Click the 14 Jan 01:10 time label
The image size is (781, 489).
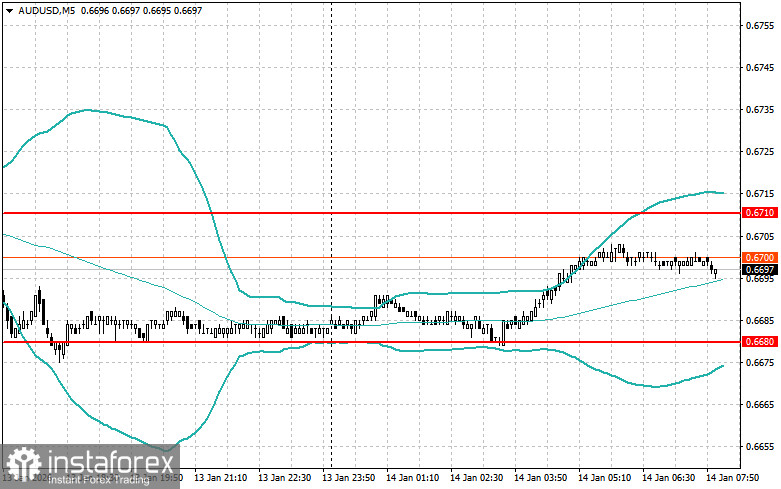pyautogui.click(x=412, y=478)
